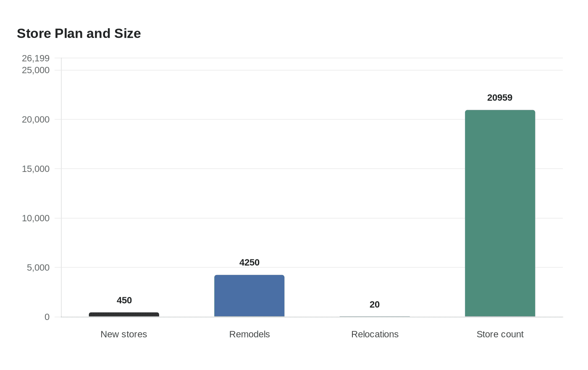The height and width of the screenshot is (370, 588).
Task: Click the value label 4250
Action: (x=249, y=262)
